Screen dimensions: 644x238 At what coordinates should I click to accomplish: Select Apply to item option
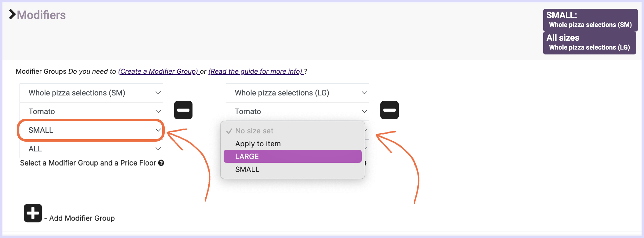293,143
